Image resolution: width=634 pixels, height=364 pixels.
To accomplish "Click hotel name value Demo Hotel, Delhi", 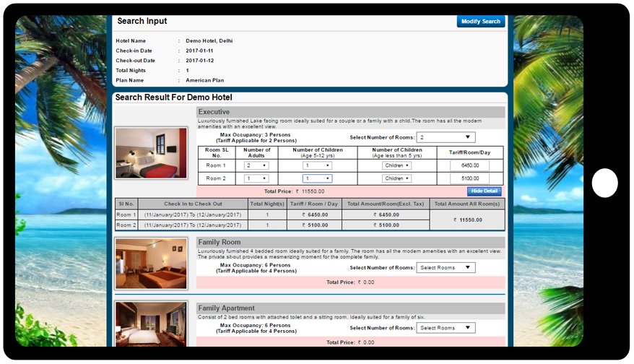I will (x=209, y=41).
